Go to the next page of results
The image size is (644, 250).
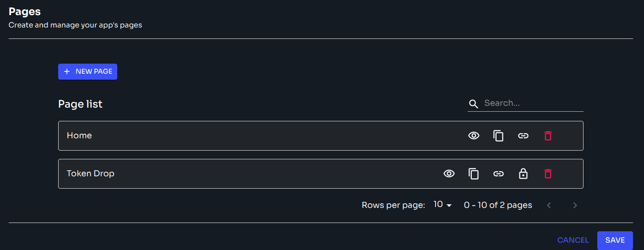(575, 205)
